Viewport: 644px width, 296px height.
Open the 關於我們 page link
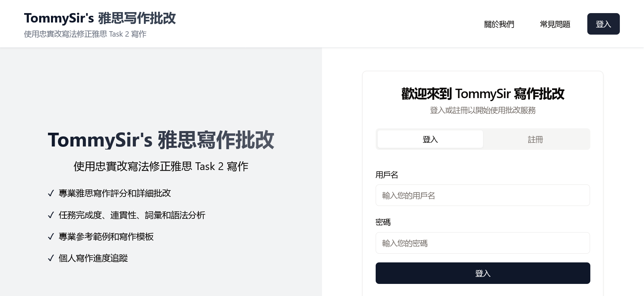click(499, 24)
